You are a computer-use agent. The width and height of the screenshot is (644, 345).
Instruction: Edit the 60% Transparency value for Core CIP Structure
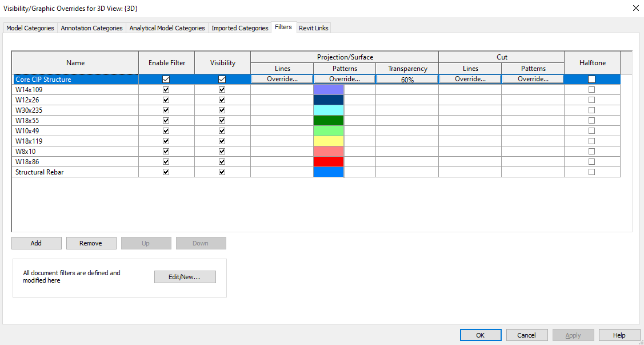pyautogui.click(x=406, y=79)
